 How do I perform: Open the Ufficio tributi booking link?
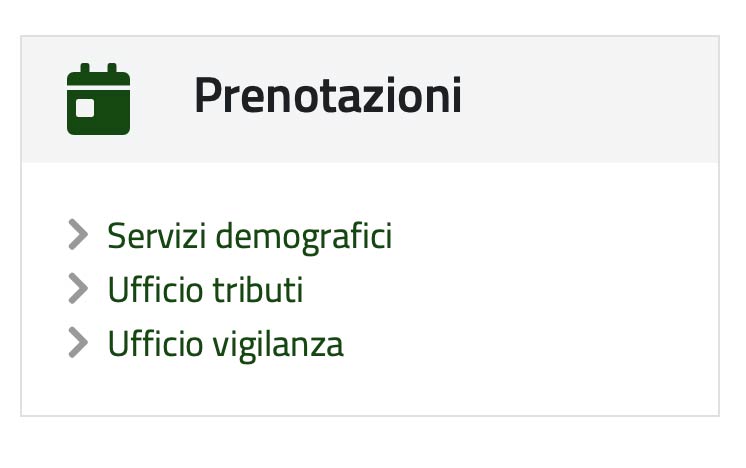(x=206, y=289)
